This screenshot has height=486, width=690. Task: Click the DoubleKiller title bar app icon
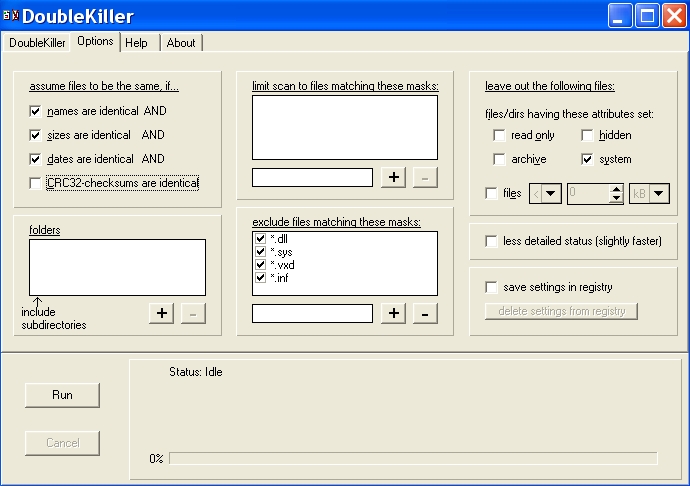11,16
